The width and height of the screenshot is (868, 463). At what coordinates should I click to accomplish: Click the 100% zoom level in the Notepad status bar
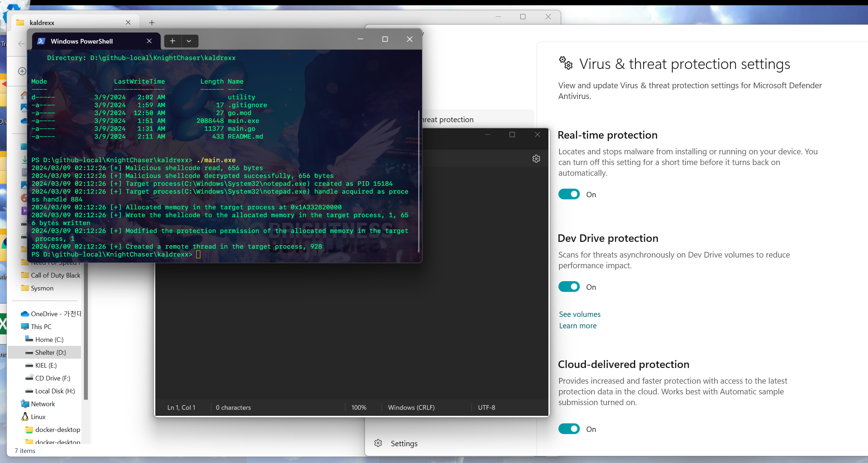(x=358, y=407)
